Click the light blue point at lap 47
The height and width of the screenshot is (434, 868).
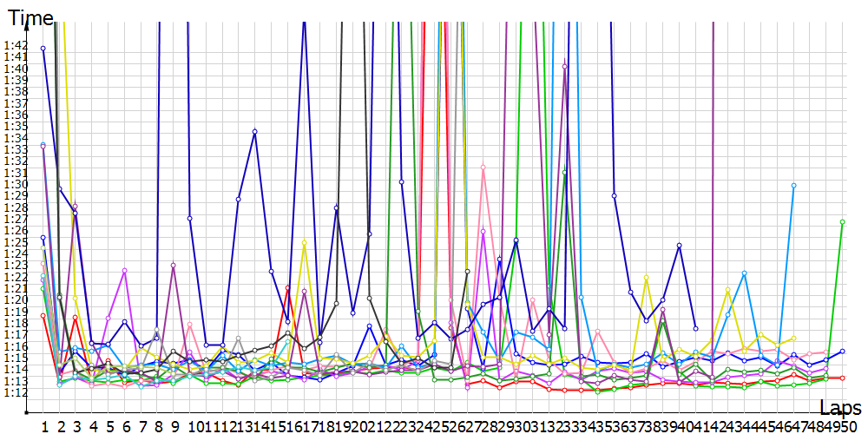793,186
